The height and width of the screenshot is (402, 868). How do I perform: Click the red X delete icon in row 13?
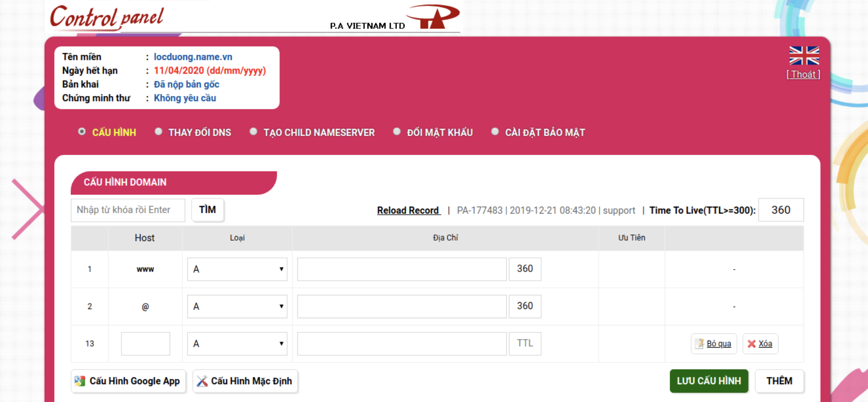click(x=752, y=344)
